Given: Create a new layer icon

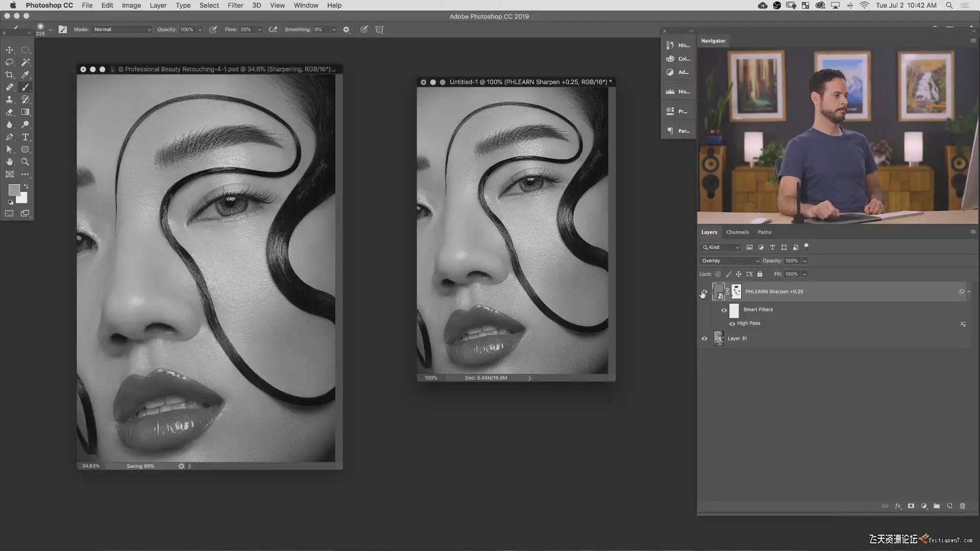Looking at the screenshot, I should 950,506.
